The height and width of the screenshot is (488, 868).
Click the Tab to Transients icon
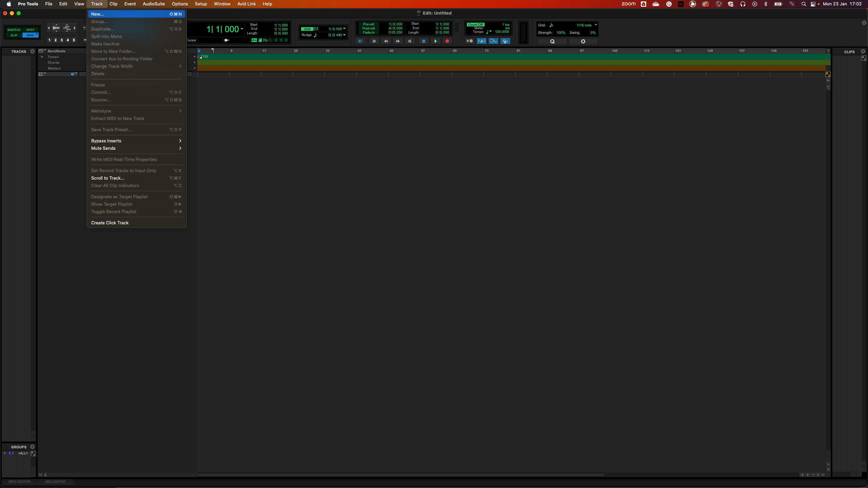(x=226, y=40)
